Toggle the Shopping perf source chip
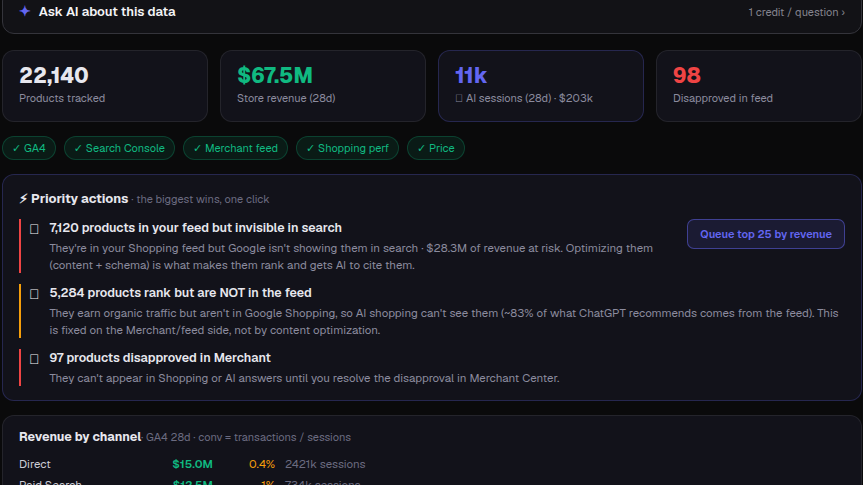863x485 pixels. pos(347,148)
